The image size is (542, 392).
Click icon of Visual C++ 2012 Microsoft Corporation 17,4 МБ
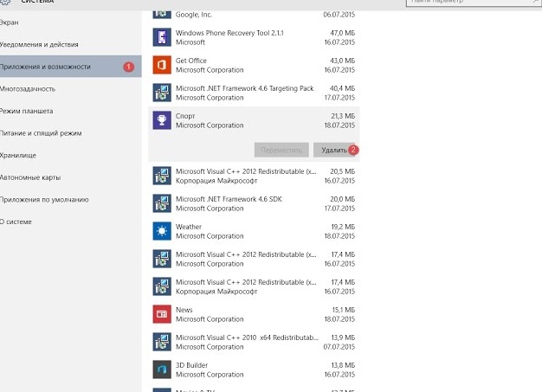(x=162, y=259)
